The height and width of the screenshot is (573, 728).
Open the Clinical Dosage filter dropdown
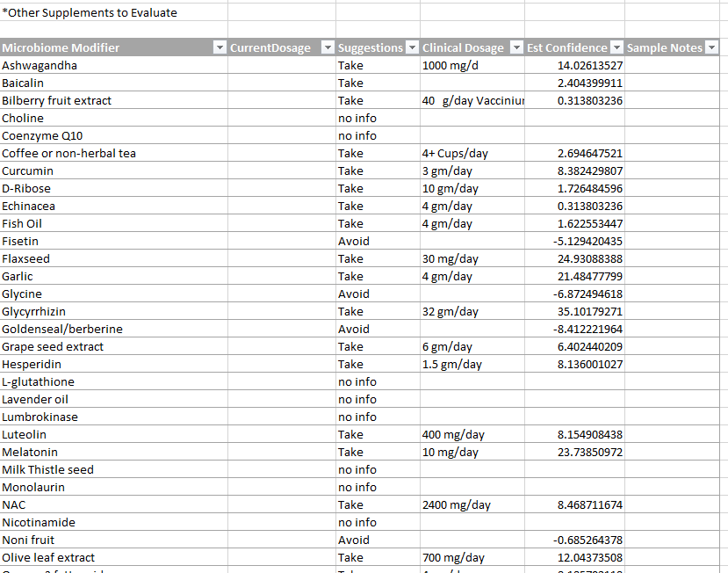[515, 47]
